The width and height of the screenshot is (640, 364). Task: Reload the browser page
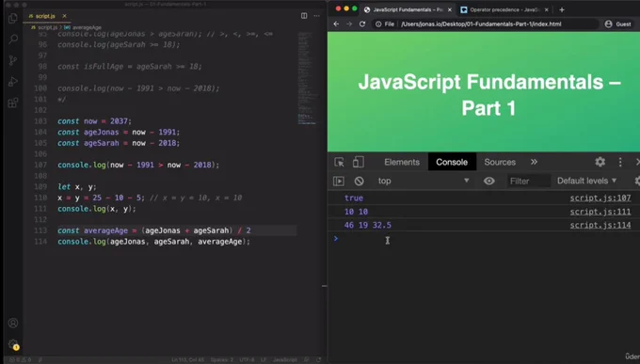coord(362,24)
